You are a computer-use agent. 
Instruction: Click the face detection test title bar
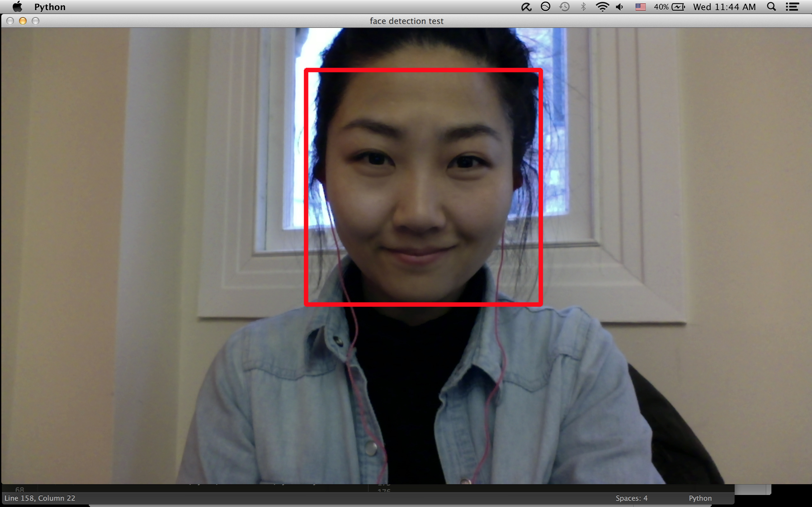point(406,21)
